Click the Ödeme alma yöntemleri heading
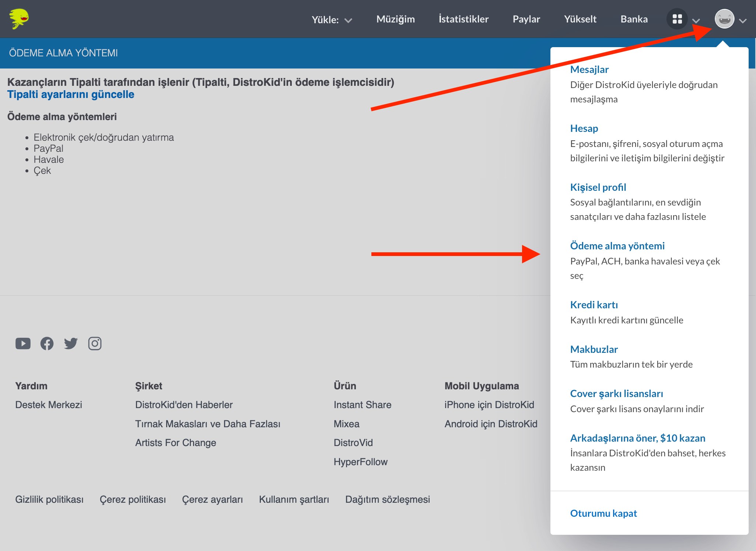 62,117
